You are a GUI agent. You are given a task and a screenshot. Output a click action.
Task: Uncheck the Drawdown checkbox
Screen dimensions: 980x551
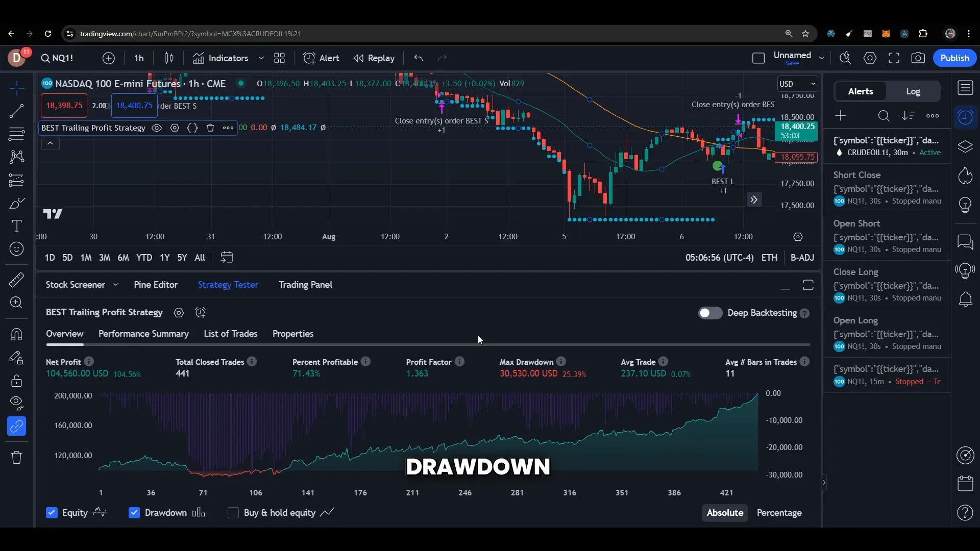click(134, 513)
